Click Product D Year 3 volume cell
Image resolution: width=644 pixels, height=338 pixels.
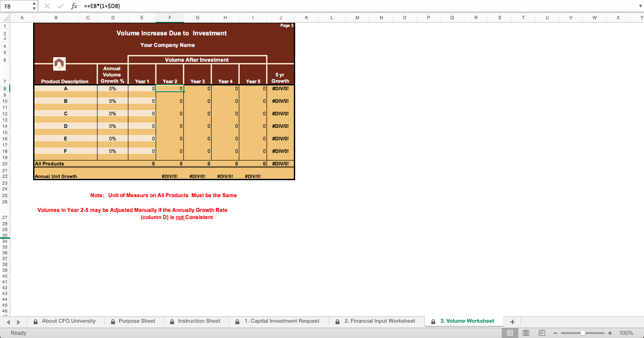pos(197,126)
